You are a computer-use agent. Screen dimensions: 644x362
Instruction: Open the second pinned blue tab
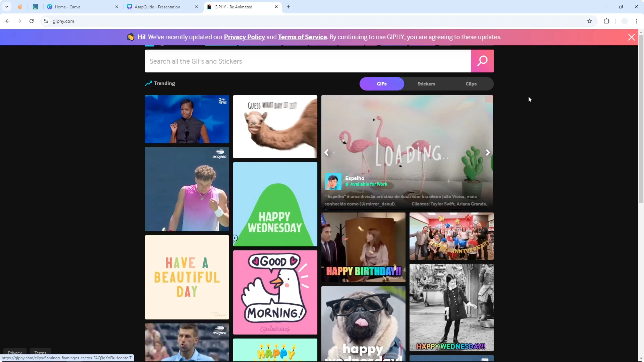tap(36, 7)
